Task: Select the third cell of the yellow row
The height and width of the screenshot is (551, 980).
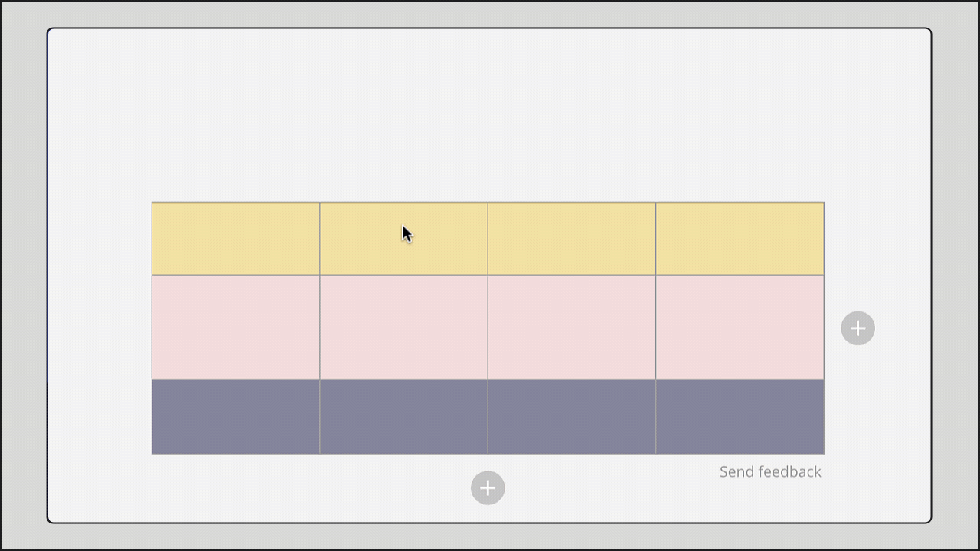Action: (x=570, y=238)
